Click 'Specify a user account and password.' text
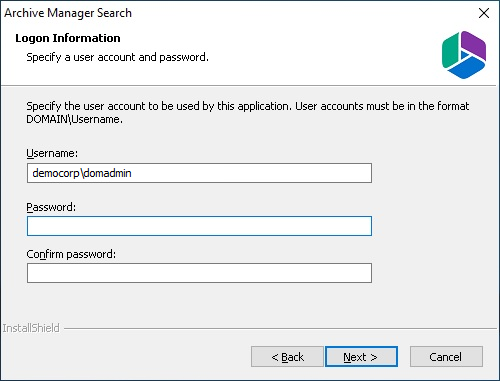The height and width of the screenshot is (381, 500). (117, 57)
